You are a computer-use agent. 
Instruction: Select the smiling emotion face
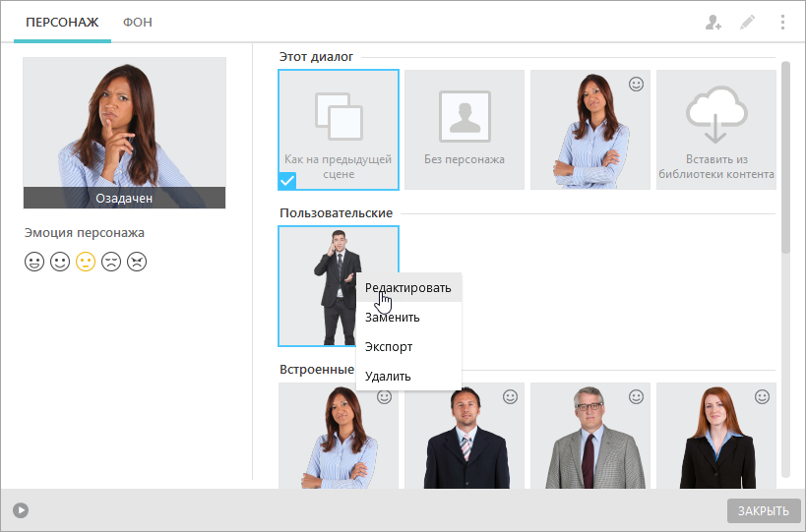60,262
